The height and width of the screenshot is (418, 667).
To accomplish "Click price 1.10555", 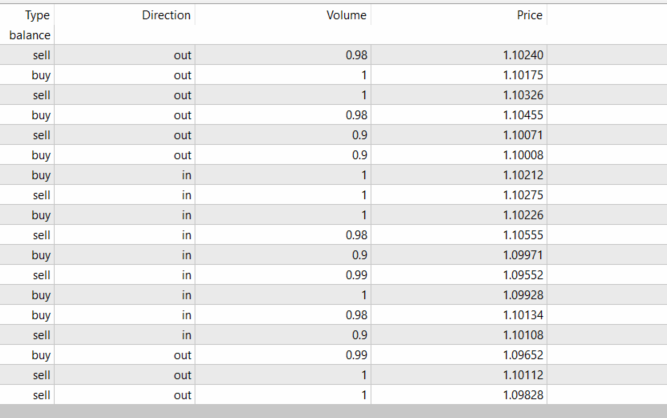I will pos(523,235).
